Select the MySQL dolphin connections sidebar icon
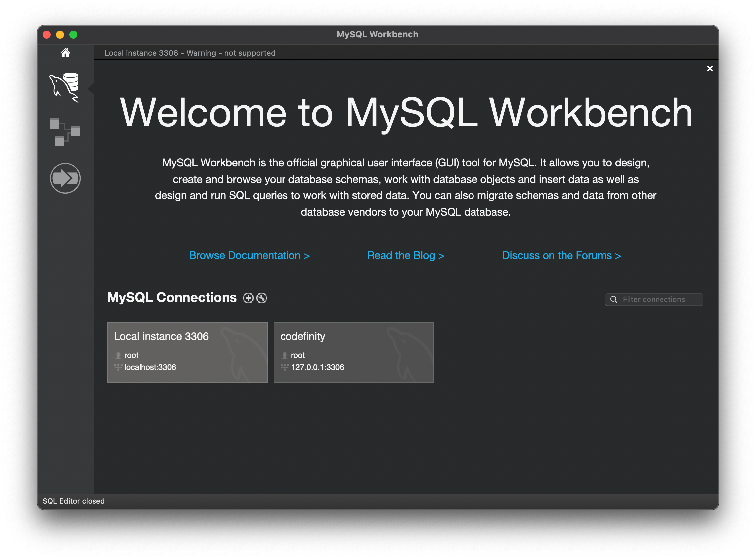 pos(64,88)
